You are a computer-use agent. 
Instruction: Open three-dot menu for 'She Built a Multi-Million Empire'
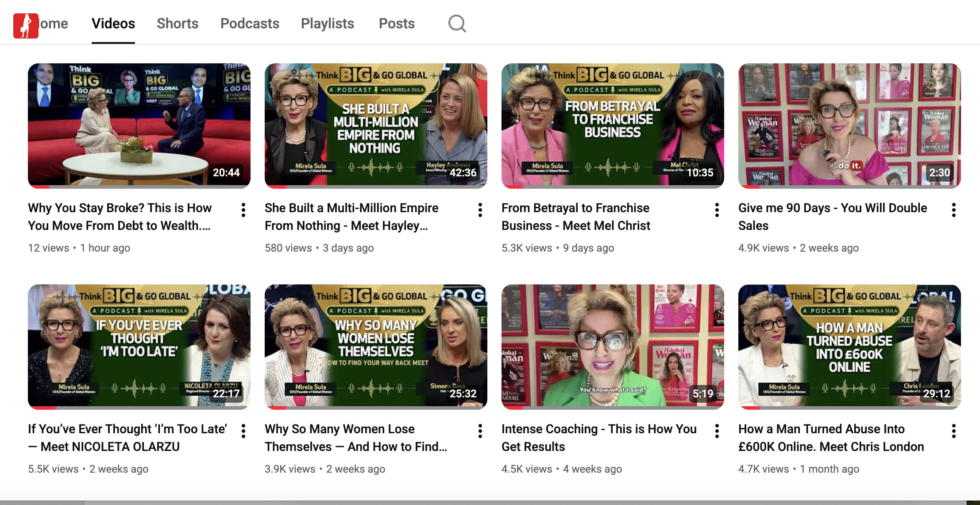480,210
